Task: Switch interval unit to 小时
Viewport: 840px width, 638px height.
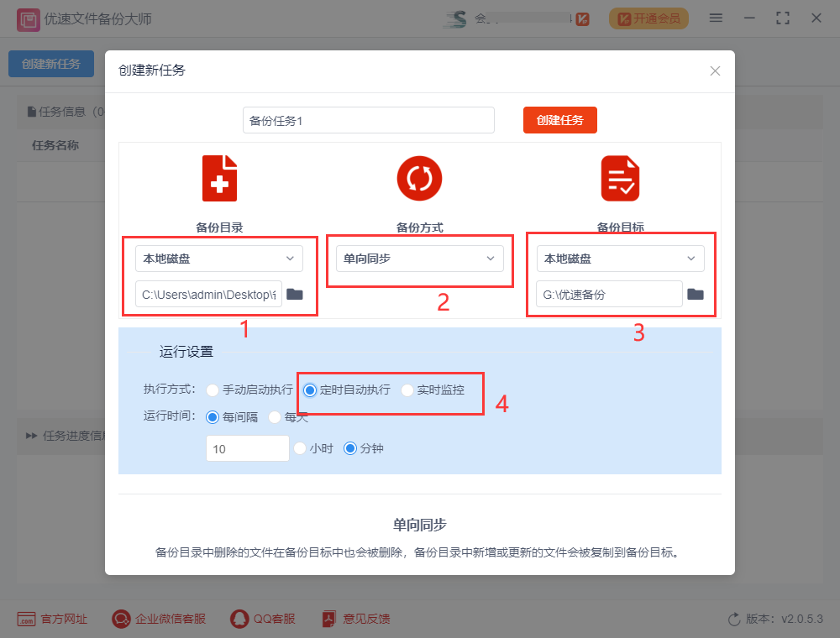Action: point(300,447)
